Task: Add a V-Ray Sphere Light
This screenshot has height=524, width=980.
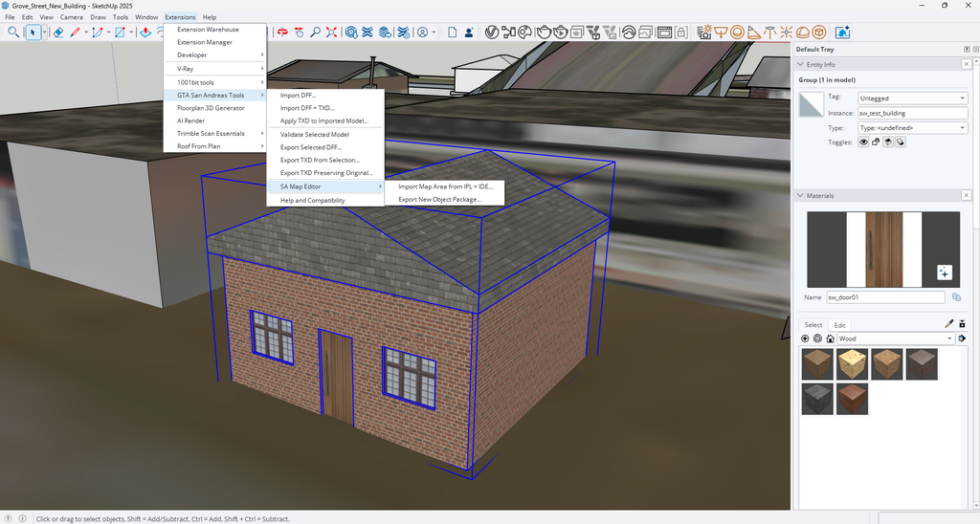Action: tap(738, 32)
